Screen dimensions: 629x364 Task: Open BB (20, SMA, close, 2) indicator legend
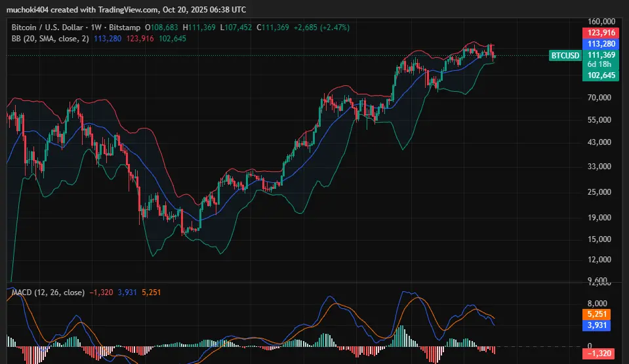click(50, 39)
